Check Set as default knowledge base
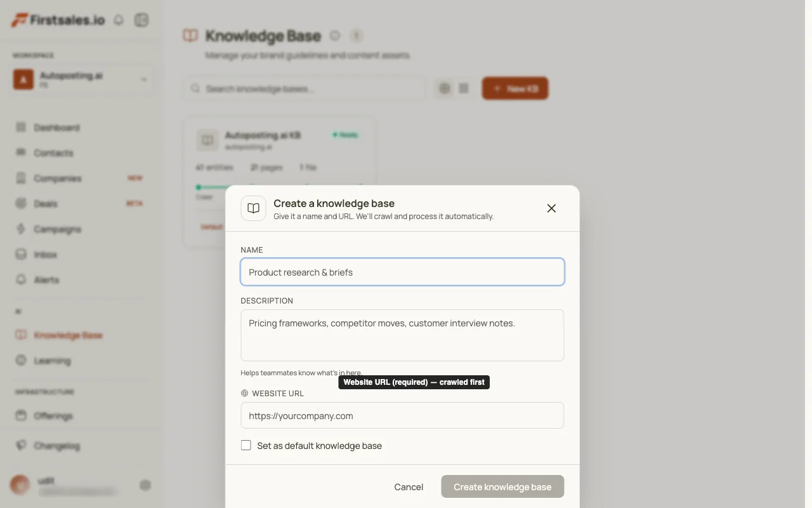812x508 pixels. pos(246,445)
